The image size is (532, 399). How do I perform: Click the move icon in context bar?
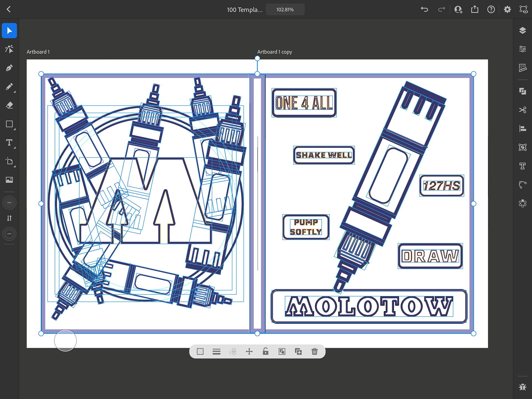(x=249, y=352)
